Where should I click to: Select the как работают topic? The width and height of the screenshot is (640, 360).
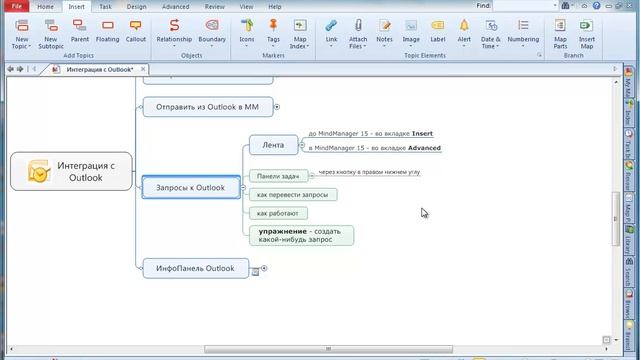pyautogui.click(x=278, y=213)
